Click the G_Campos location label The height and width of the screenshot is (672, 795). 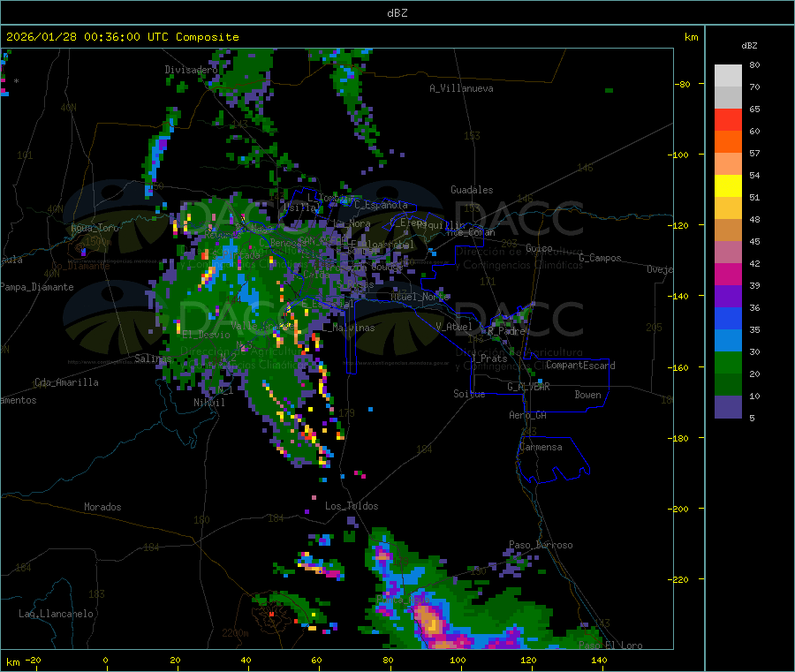point(600,258)
